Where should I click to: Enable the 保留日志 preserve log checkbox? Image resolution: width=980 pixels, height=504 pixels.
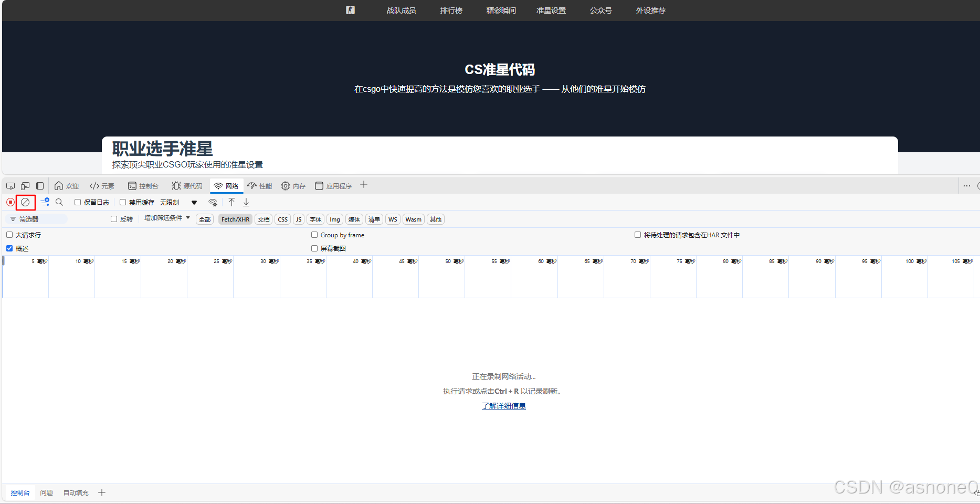pyautogui.click(x=78, y=202)
